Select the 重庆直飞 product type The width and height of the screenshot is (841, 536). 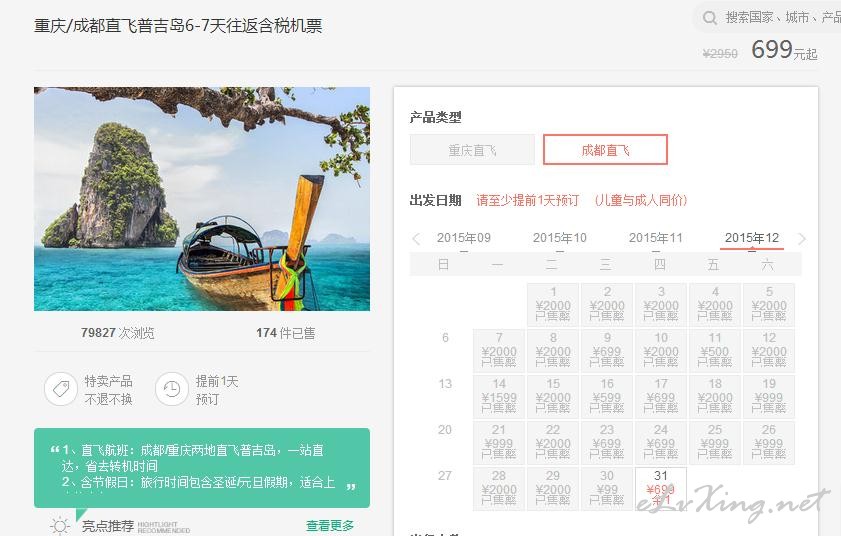click(x=472, y=150)
